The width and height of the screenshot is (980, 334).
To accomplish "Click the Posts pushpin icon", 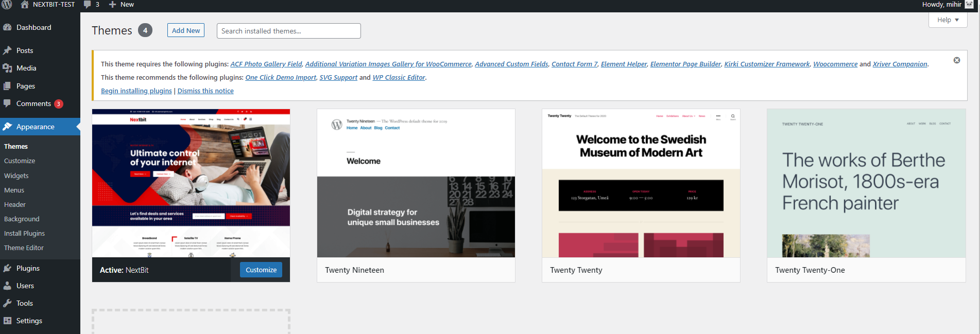I will [x=7, y=50].
